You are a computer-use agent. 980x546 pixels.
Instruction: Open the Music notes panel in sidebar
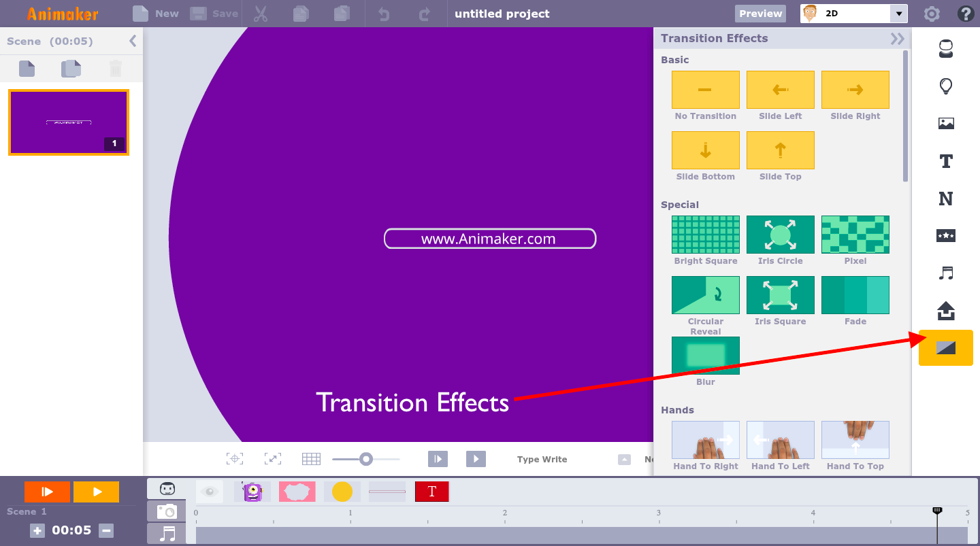click(x=945, y=273)
